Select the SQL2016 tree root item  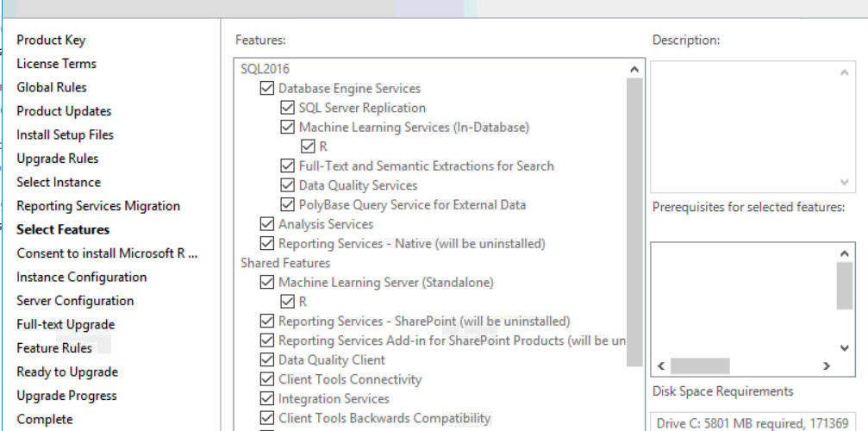[265, 69]
